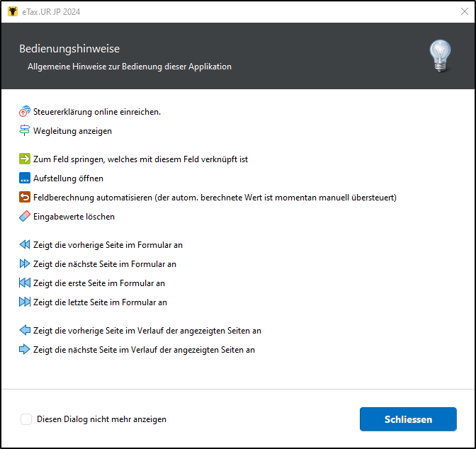Click the Wegleitung signpost icon
This screenshot has height=449, width=476.
click(x=25, y=130)
